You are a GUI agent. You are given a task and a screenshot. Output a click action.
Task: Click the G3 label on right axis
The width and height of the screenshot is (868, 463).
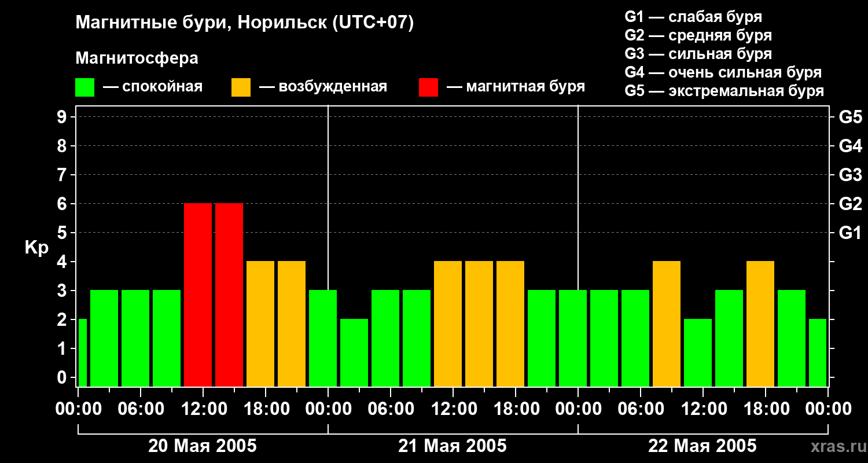tap(850, 175)
